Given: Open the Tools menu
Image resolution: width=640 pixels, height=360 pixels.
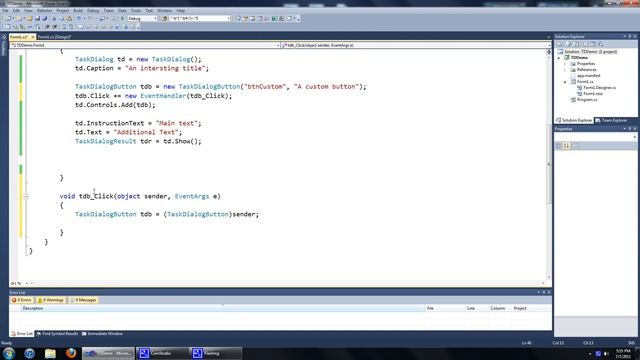Looking at the screenshot, I should click(136, 11).
